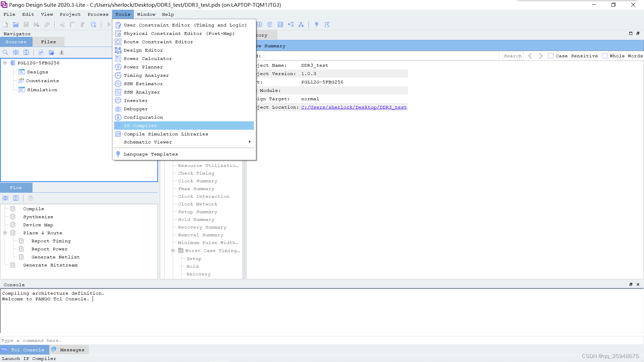Click the Flow panel help icon
Screen dimensions: 644x362
tap(31, 198)
